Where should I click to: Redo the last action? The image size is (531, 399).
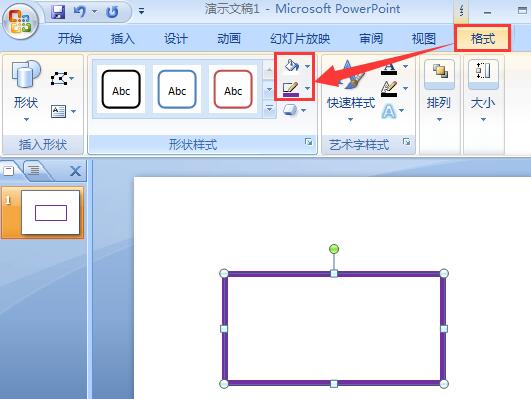click(x=112, y=12)
